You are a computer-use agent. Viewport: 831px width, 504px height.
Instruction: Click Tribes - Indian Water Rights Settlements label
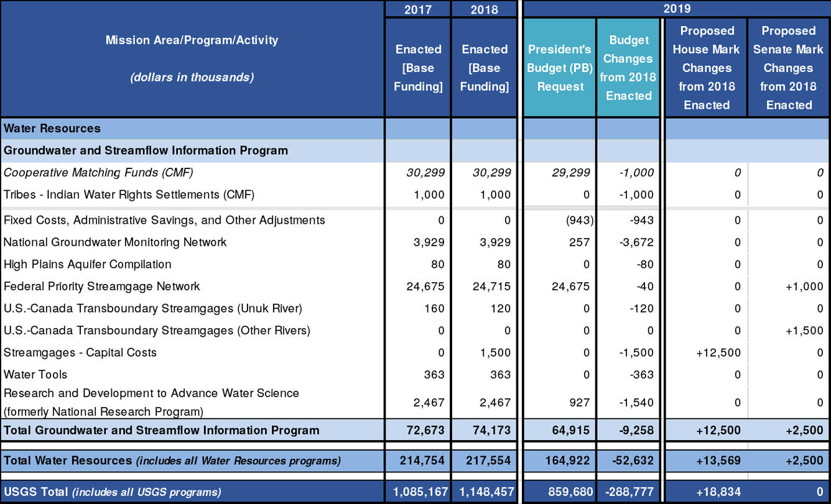pos(129,195)
